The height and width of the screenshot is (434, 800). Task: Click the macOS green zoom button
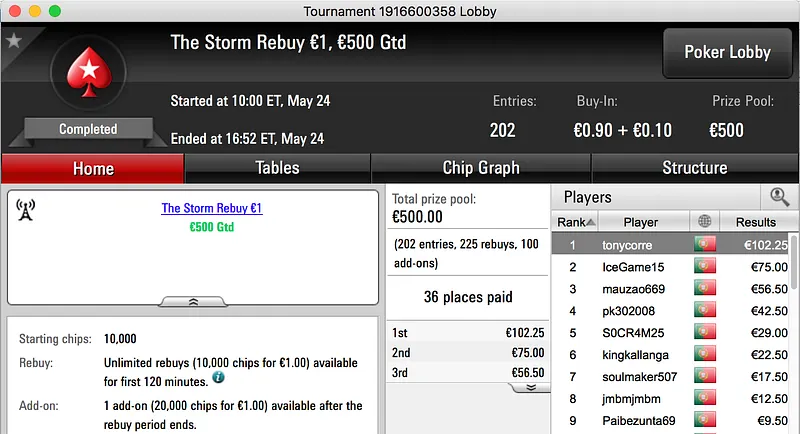click(54, 11)
